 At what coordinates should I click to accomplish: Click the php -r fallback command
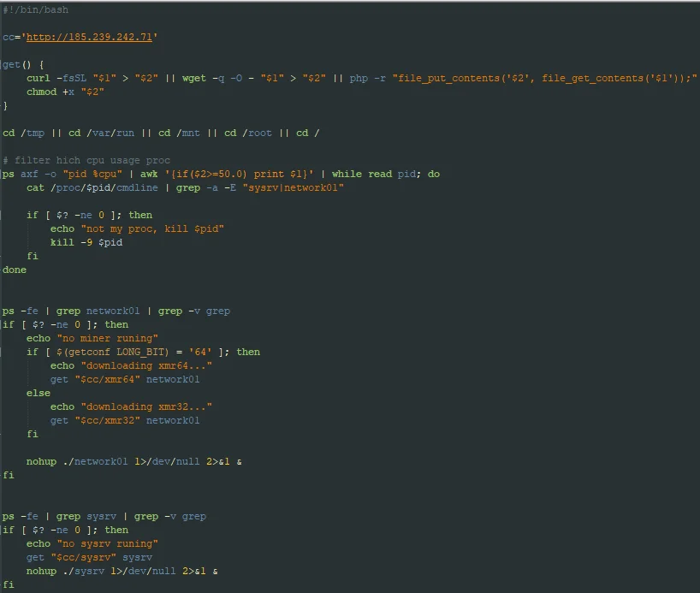(x=367, y=78)
